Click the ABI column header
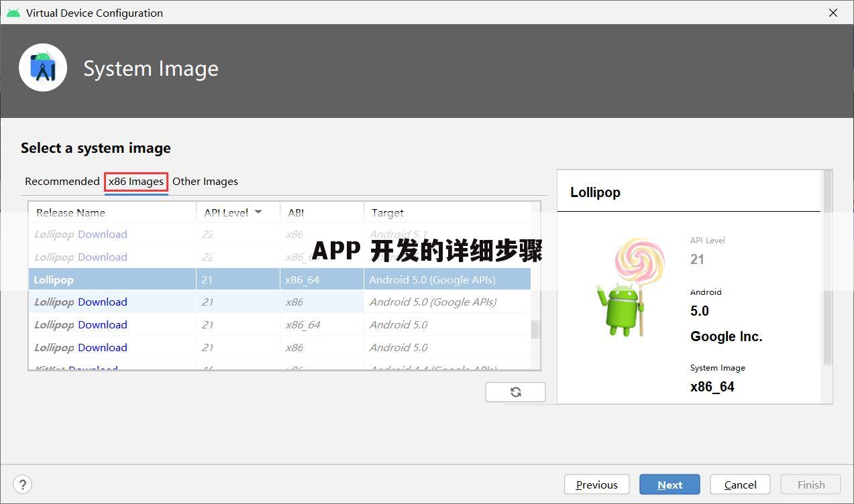Screen dimensions: 854x504 322,212
